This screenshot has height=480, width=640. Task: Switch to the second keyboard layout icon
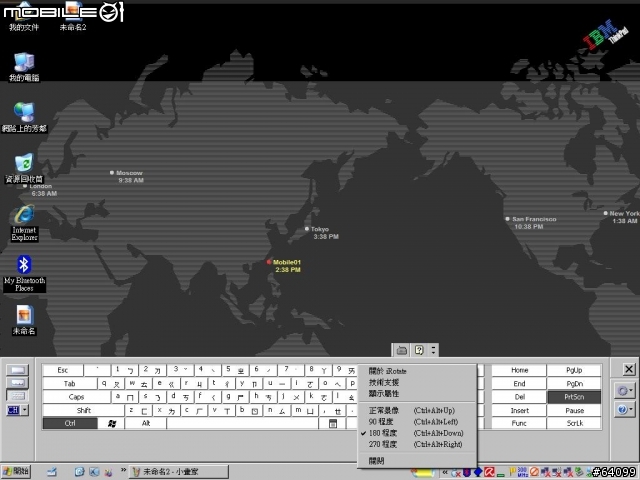pos(18,382)
